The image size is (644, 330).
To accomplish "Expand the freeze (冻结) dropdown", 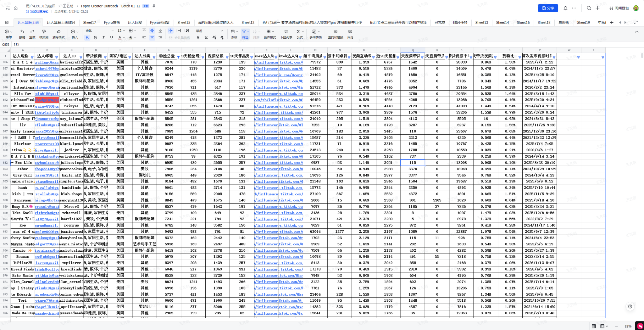I will click(237, 31).
